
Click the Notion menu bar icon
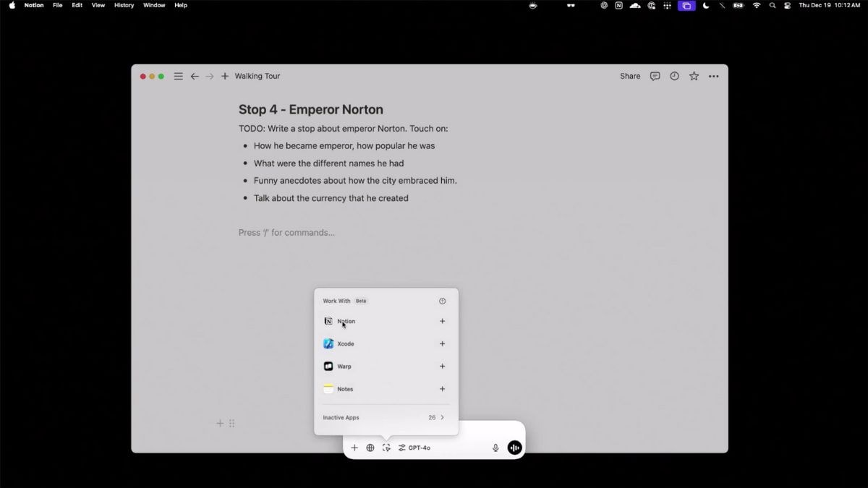pyautogui.click(x=618, y=5)
